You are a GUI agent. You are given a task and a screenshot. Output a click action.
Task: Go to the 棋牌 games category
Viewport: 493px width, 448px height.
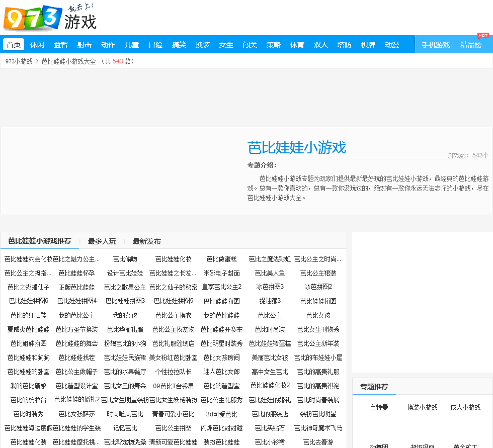pos(368,45)
